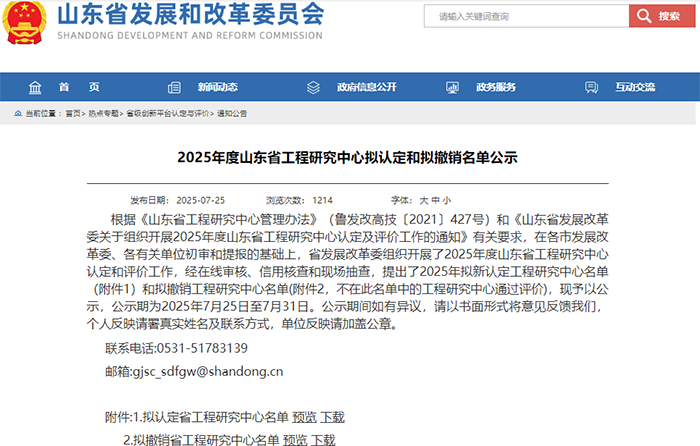Select small font size 小
This screenshot has width=700, height=446.
click(447, 200)
